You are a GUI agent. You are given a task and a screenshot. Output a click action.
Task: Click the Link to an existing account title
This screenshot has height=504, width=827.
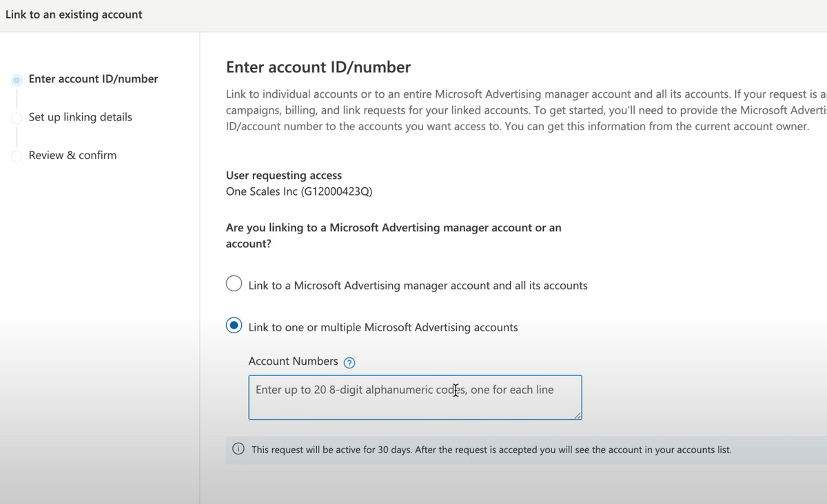point(74,13)
